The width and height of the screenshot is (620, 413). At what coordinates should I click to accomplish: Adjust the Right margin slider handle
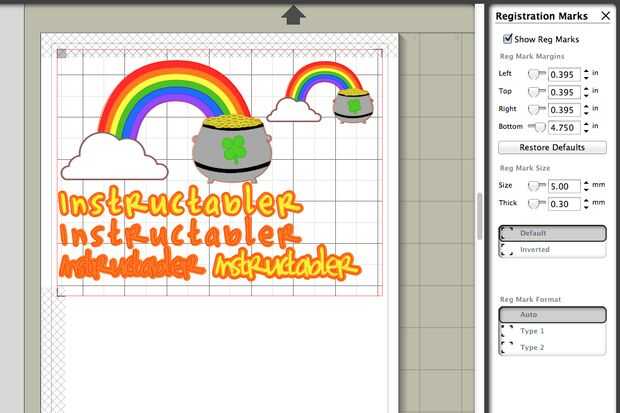pyautogui.click(x=534, y=110)
